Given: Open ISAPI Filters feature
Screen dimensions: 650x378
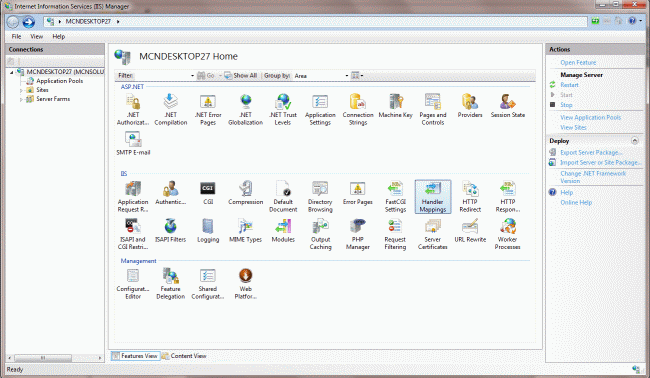Looking at the screenshot, I should point(170,230).
